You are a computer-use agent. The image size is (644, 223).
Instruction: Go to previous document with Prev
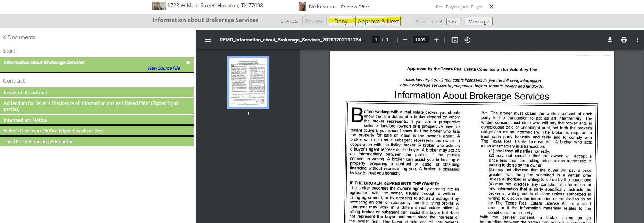point(420,22)
